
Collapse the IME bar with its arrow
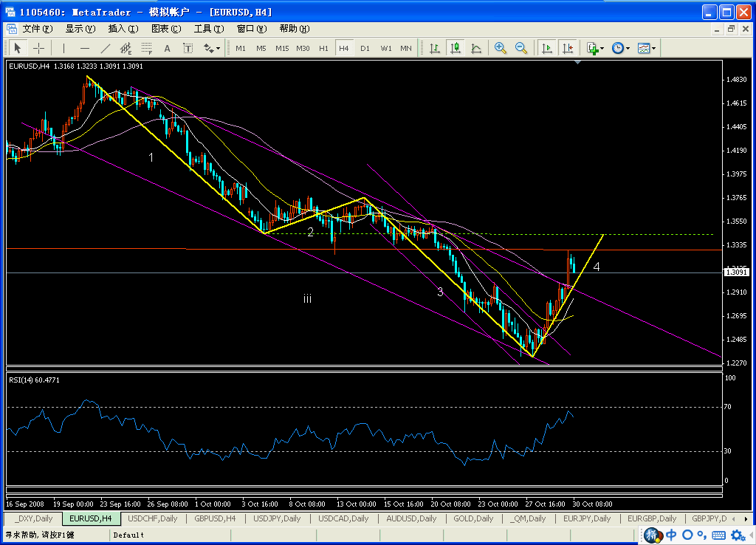click(x=752, y=535)
